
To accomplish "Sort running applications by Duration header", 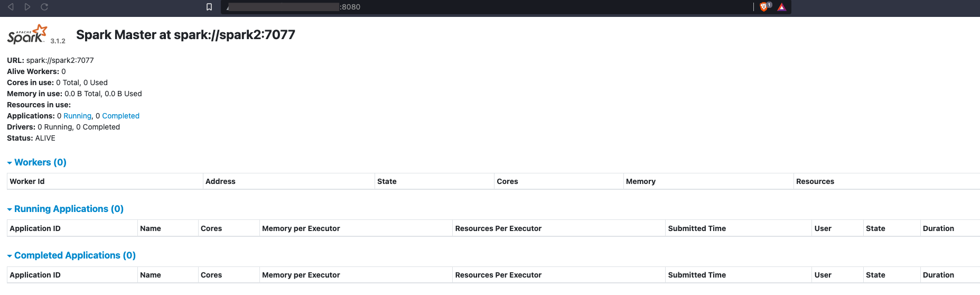I will (x=938, y=228).
